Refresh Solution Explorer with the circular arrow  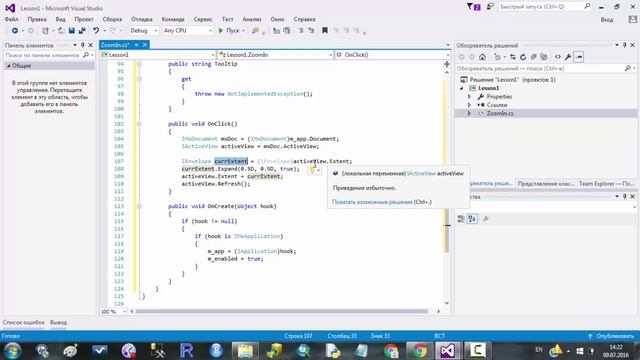pos(523,57)
